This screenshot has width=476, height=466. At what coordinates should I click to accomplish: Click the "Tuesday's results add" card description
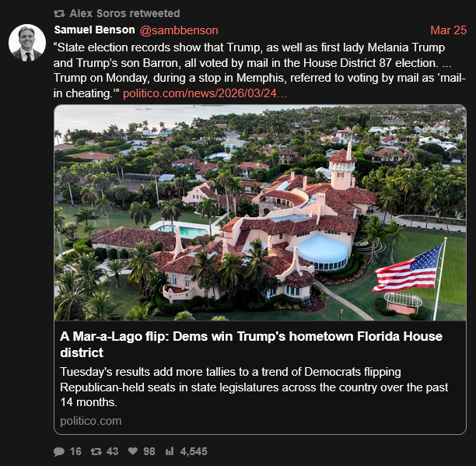pyautogui.click(x=241, y=387)
